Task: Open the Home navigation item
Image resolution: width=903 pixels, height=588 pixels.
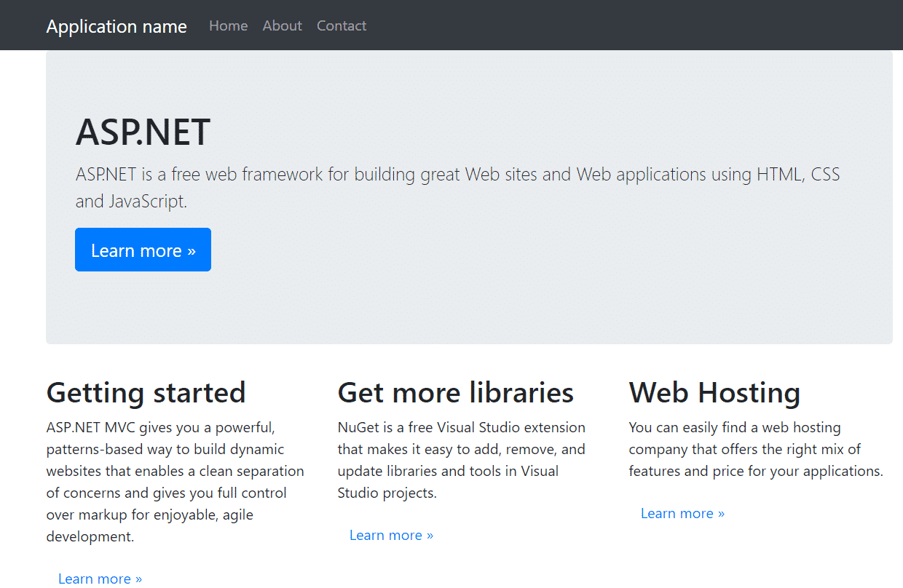Action: click(228, 25)
